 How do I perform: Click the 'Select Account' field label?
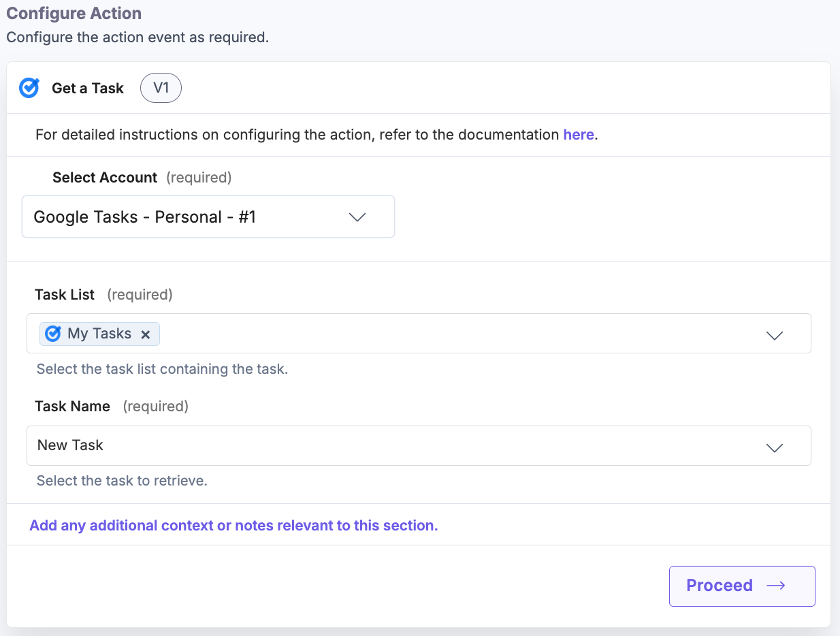(x=105, y=177)
